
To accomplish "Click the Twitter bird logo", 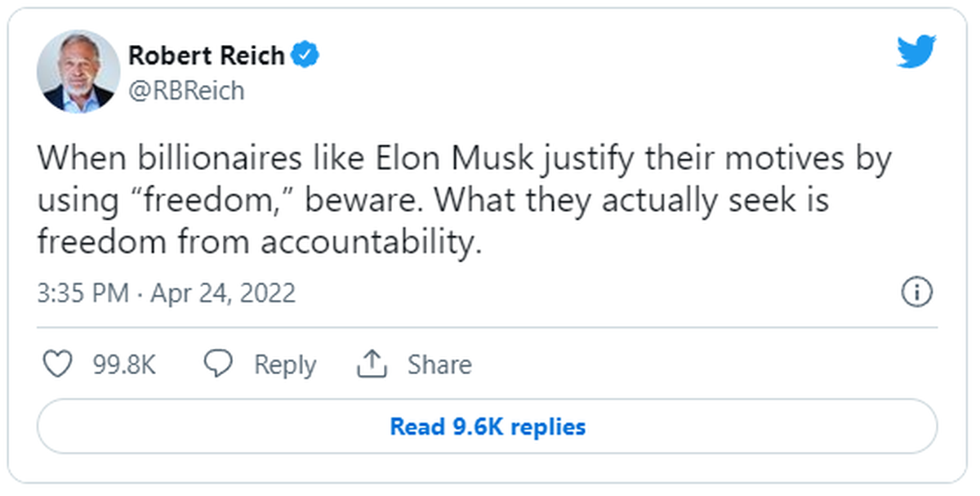I will click(916, 52).
